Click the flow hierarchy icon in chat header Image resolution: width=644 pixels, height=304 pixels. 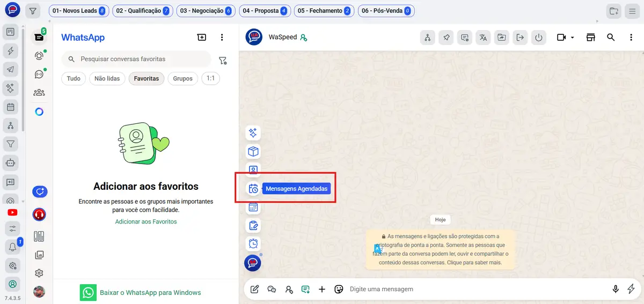pyautogui.click(x=428, y=38)
